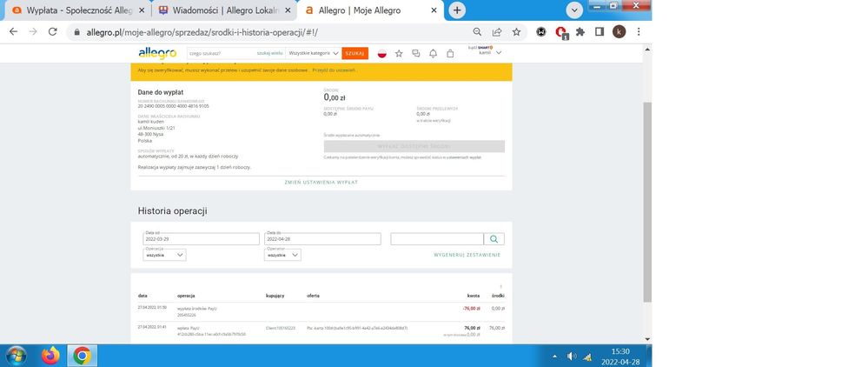Click browser reload page icon
The image size is (868, 367).
pyautogui.click(x=53, y=31)
